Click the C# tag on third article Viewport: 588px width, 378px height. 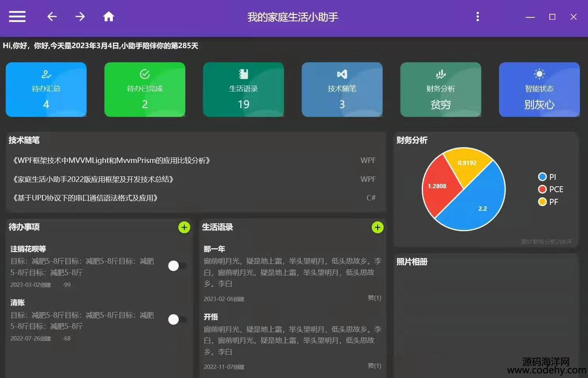click(371, 198)
